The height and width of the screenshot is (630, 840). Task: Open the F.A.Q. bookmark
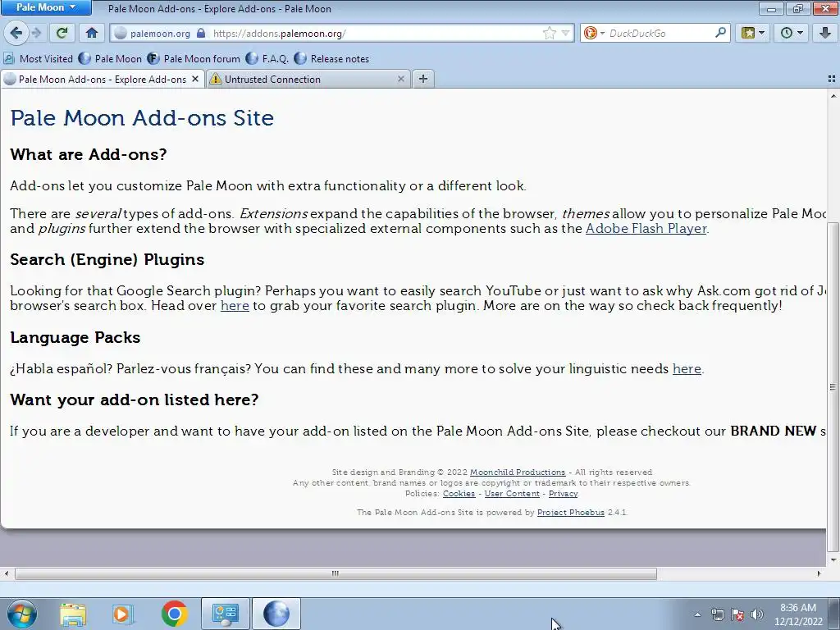coord(267,58)
